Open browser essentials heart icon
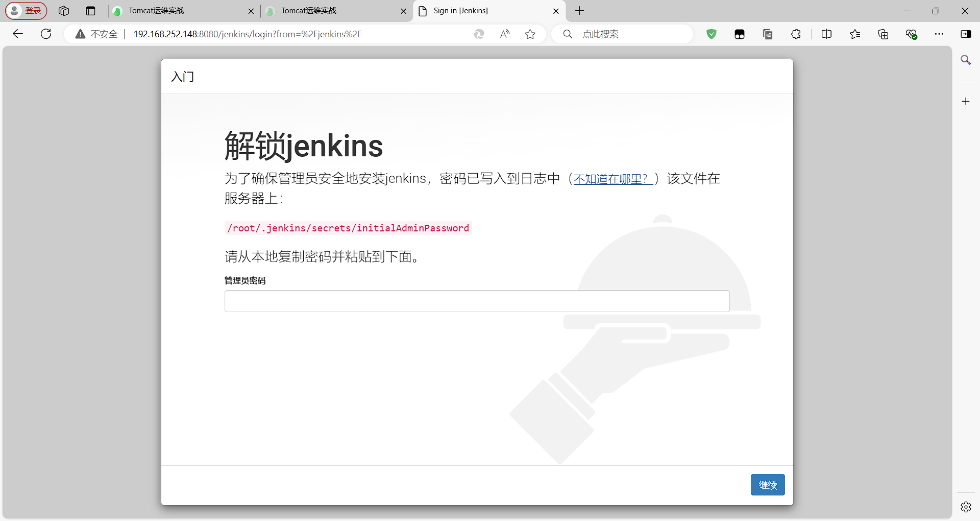 (912, 34)
